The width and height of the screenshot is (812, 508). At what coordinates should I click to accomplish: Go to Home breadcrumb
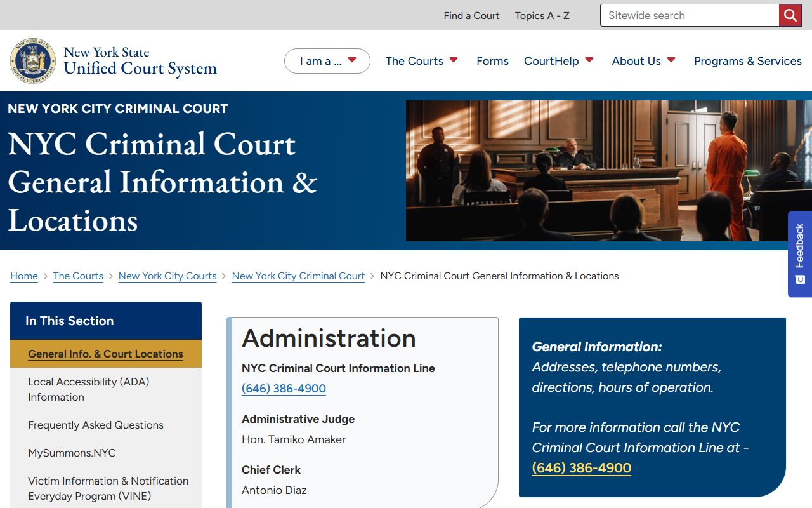(24, 276)
